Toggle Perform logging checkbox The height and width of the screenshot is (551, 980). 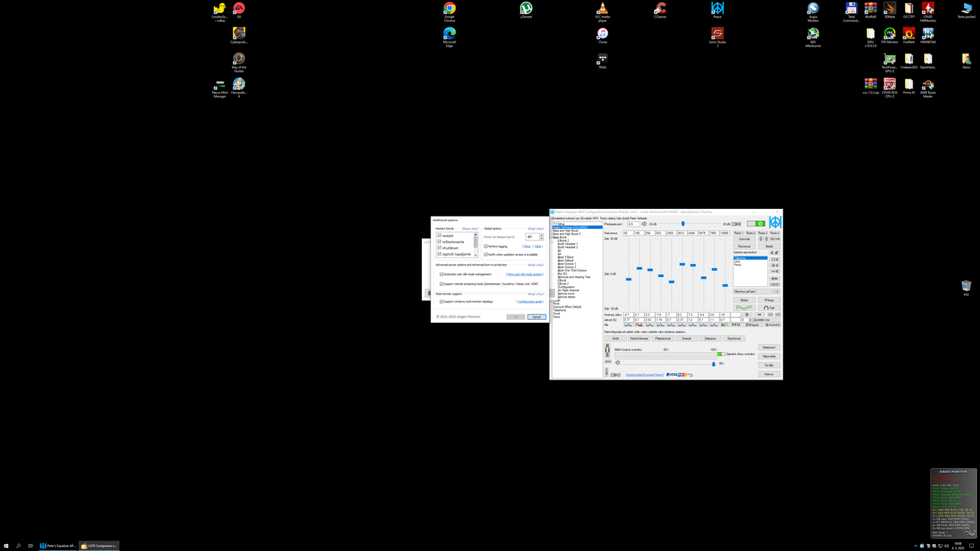click(486, 246)
